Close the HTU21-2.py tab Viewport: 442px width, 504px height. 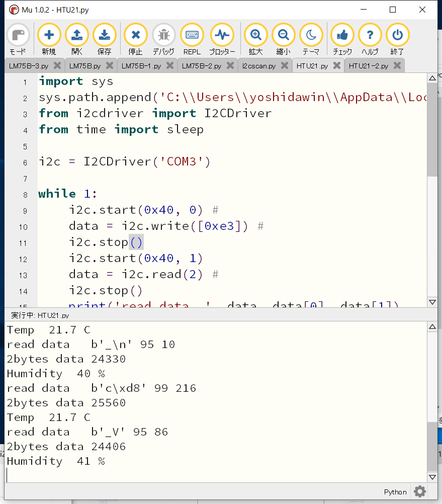point(397,65)
